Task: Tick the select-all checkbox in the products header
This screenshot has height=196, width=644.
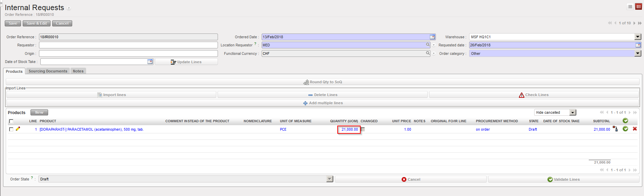Action: pos(11,121)
